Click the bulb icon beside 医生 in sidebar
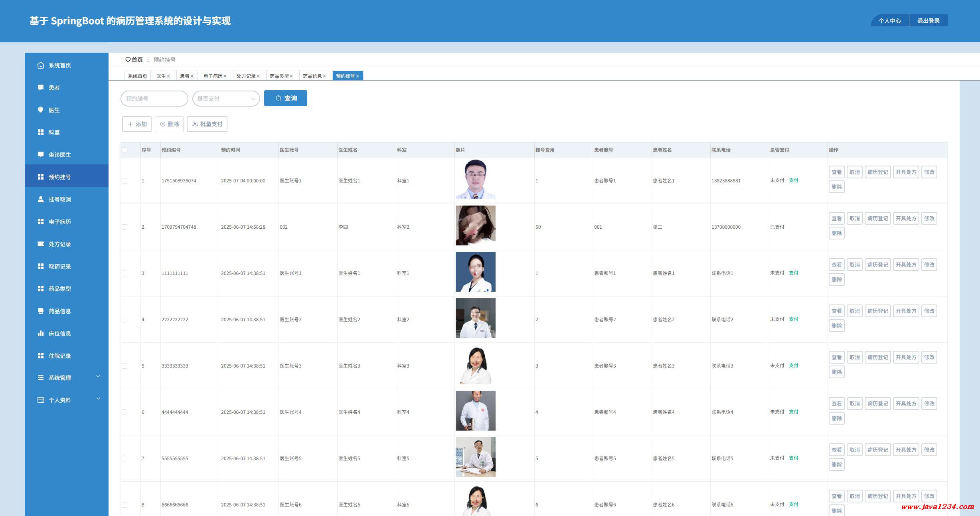 pyautogui.click(x=41, y=110)
